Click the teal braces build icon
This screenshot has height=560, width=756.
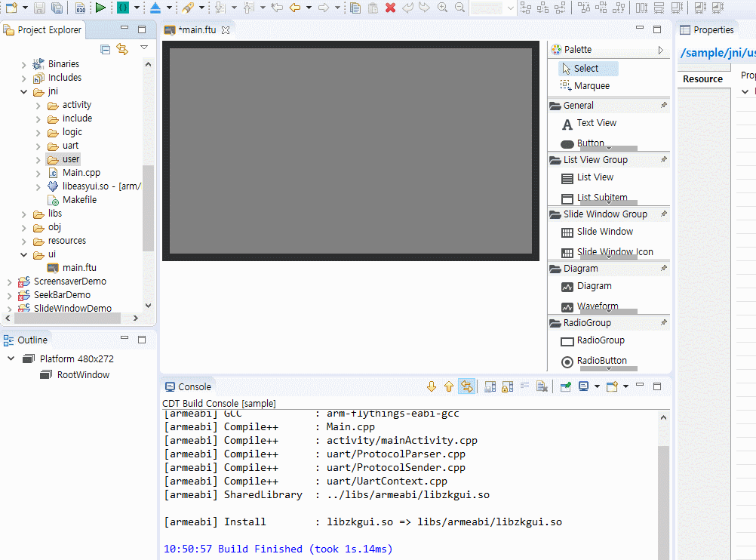(123, 8)
